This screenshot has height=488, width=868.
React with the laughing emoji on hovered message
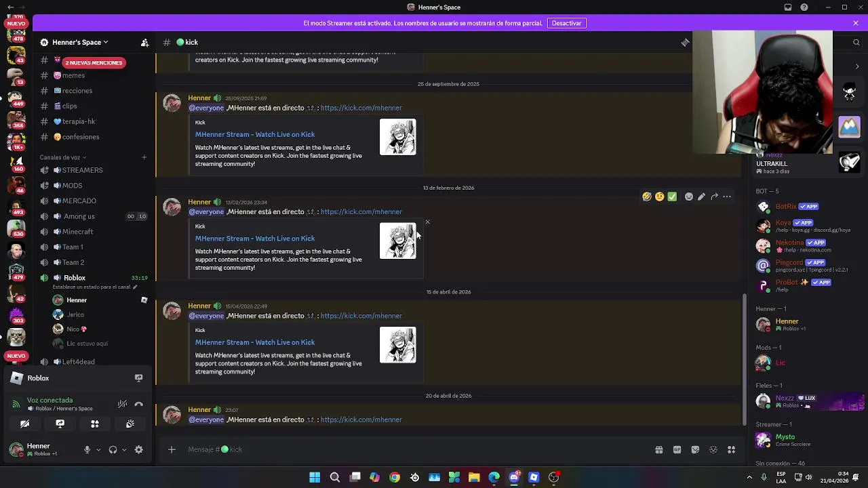point(647,197)
